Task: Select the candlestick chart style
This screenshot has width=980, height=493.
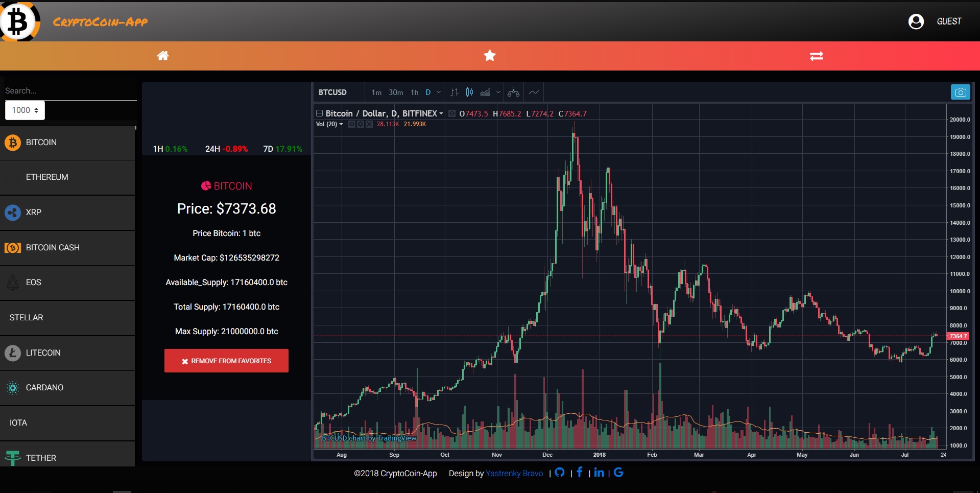Action: (x=469, y=92)
